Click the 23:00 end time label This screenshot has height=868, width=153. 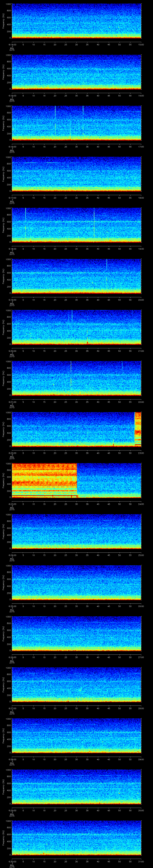(141, 453)
